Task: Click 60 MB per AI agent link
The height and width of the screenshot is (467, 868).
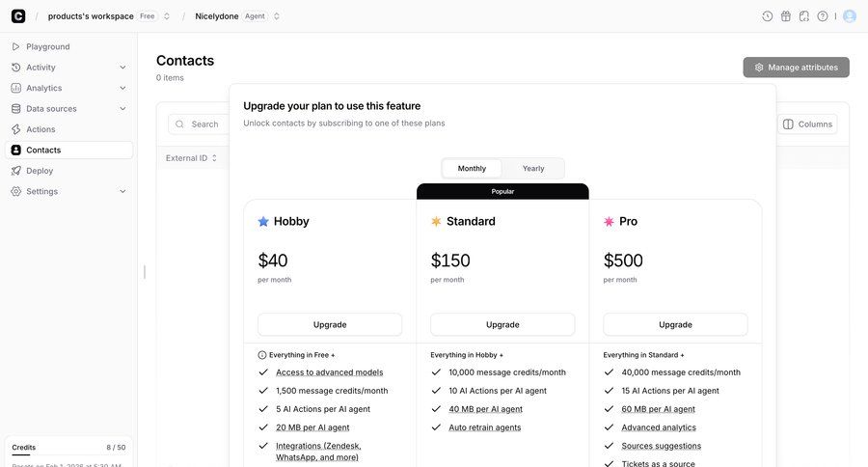Action: [x=658, y=409]
